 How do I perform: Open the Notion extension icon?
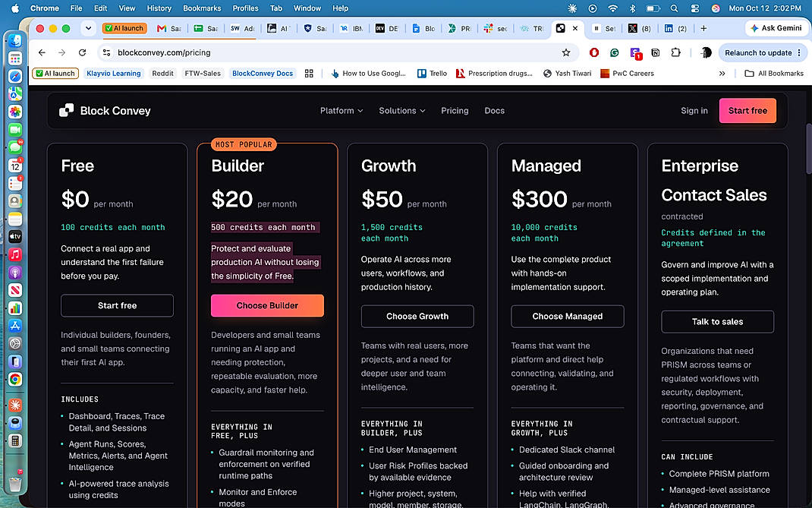655,52
